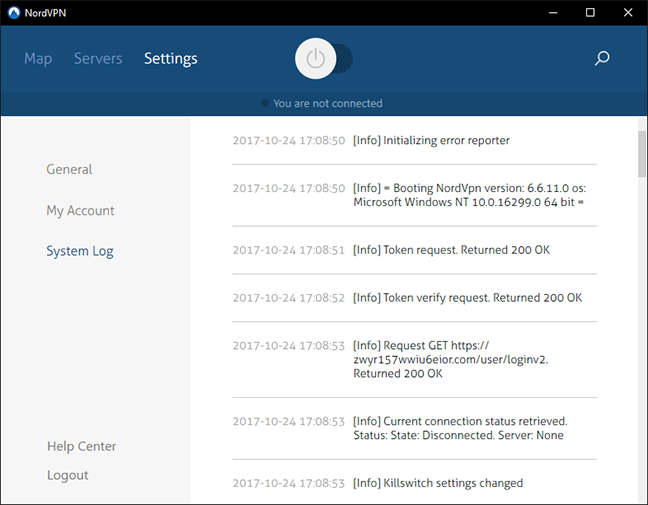The width and height of the screenshot is (648, 505).
Task: Select System Log in sidebar
Action: click(80, 251)
